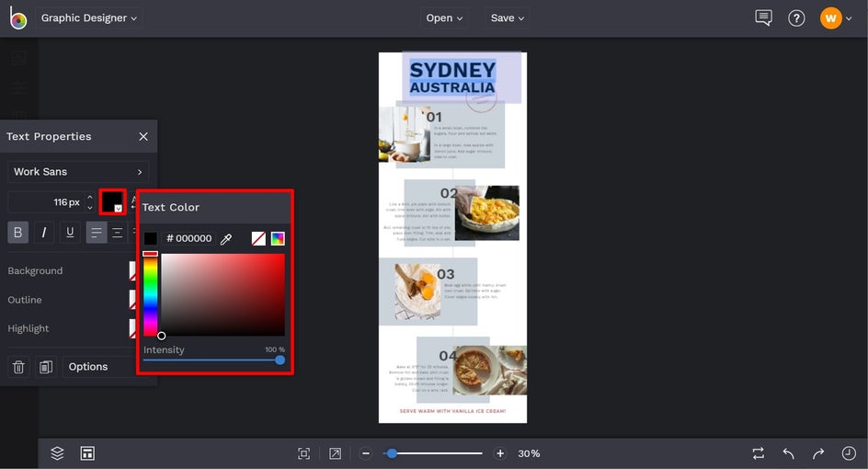Click the Intensity slider handle

tap(280, 360)
